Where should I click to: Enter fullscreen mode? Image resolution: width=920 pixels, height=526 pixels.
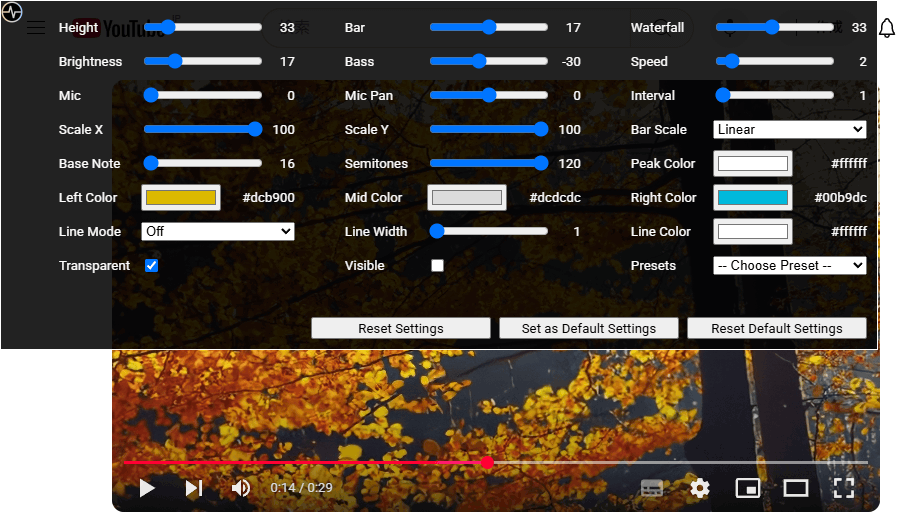(x=844, y=488)
